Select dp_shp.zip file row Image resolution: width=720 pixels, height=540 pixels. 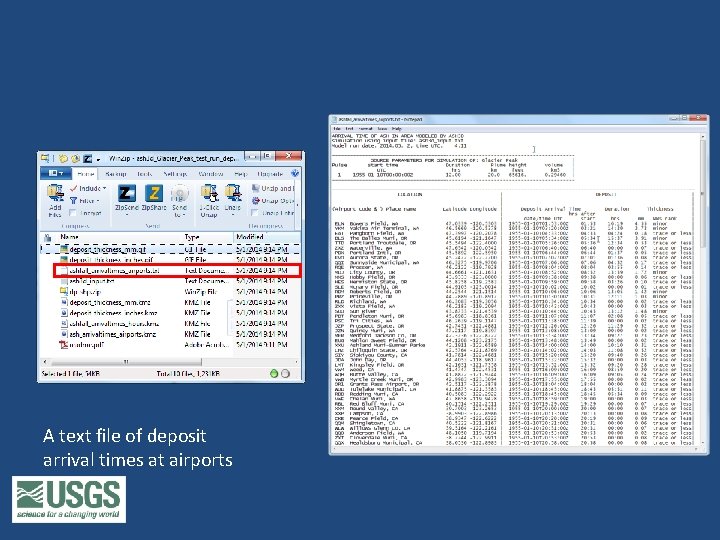171,292
